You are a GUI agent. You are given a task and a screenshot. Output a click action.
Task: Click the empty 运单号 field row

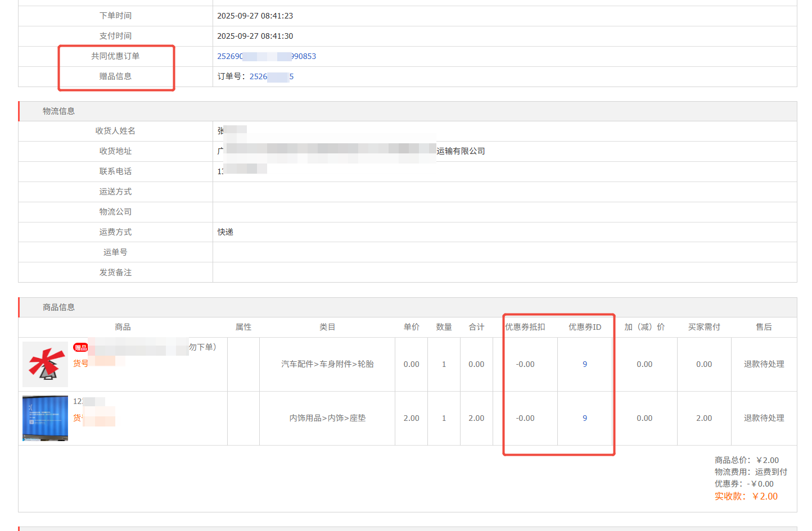[x=394, y=252]
